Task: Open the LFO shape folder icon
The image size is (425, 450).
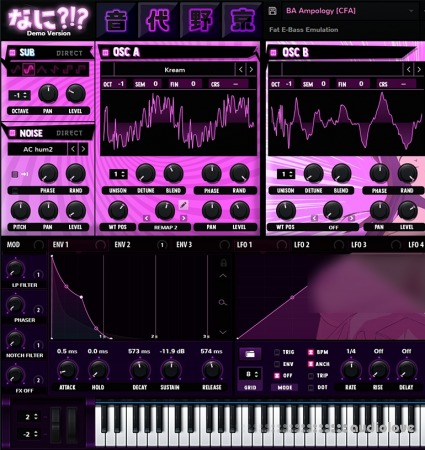Action: click(250, 354)
